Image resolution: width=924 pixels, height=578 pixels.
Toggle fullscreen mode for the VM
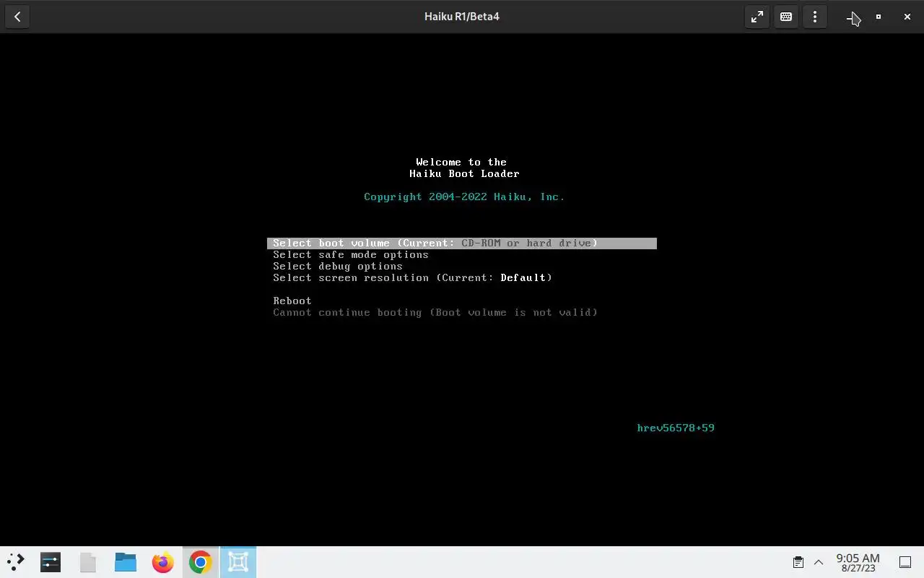pos(757,17)
